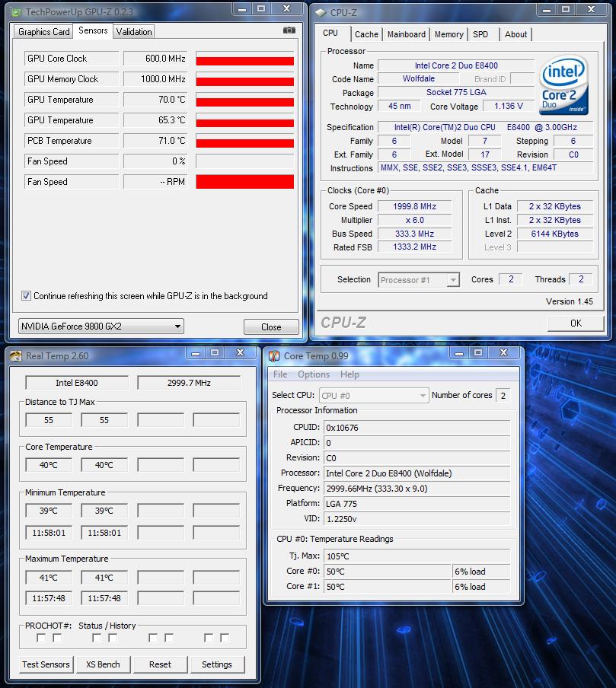This screenshot has width=616, height=688.
Task: Open the Core Temp File menu
Action: 280,374
